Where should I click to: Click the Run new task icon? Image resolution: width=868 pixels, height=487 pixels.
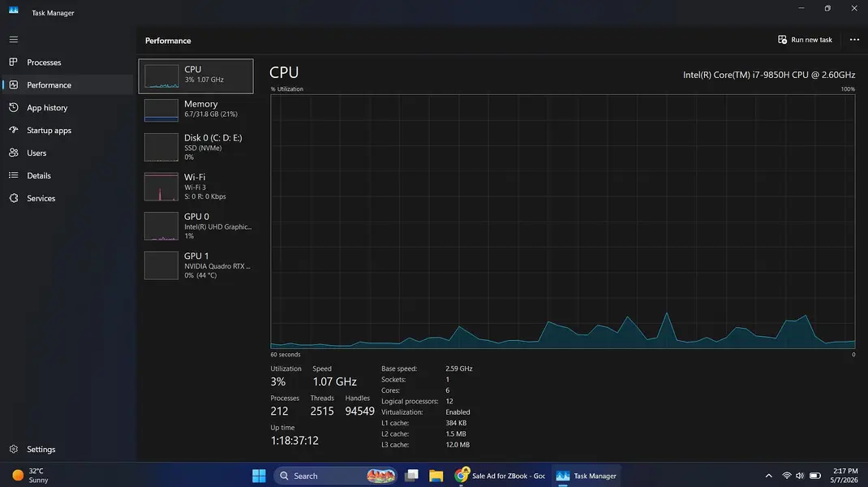pyautogui.click(x=782, y=40)
